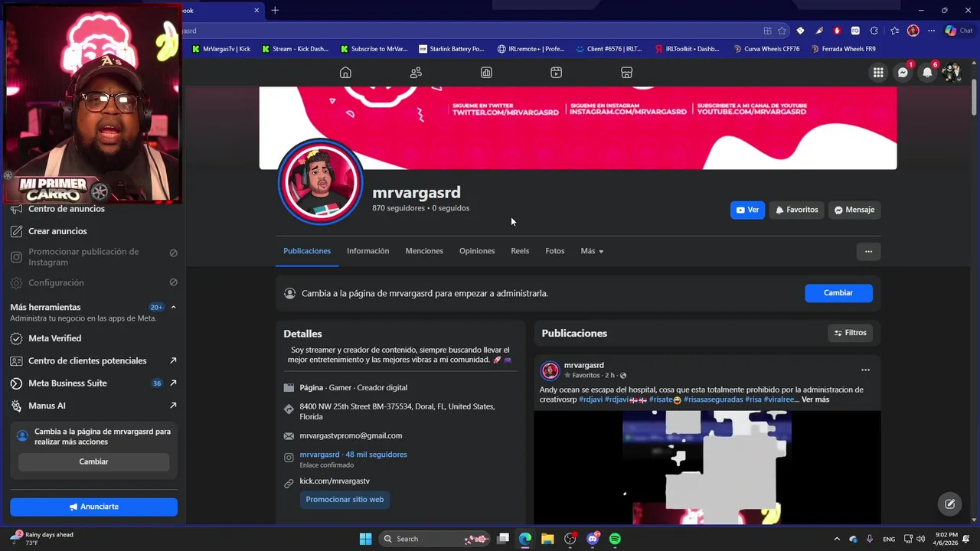Bookmark page with the star icon

coord(782,31)
